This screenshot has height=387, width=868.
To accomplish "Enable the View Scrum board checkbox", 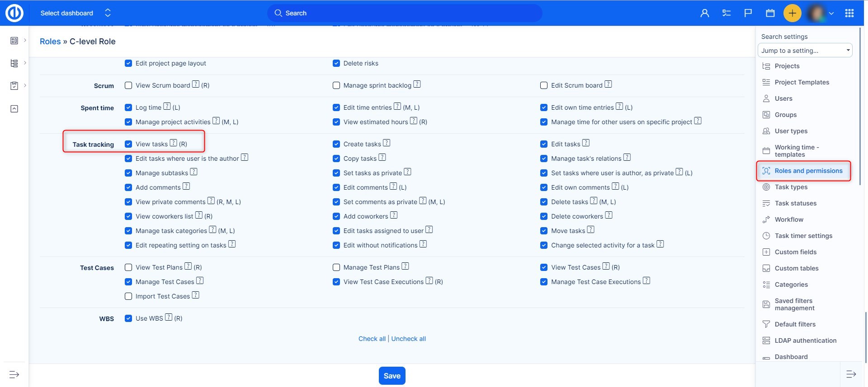I will click(x=128, y=85).
